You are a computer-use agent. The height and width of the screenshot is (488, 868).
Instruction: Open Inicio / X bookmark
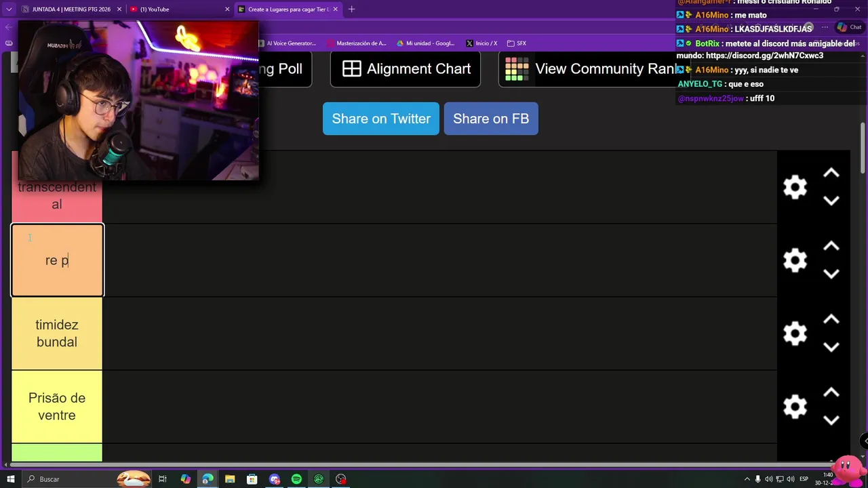coord(481,43)
